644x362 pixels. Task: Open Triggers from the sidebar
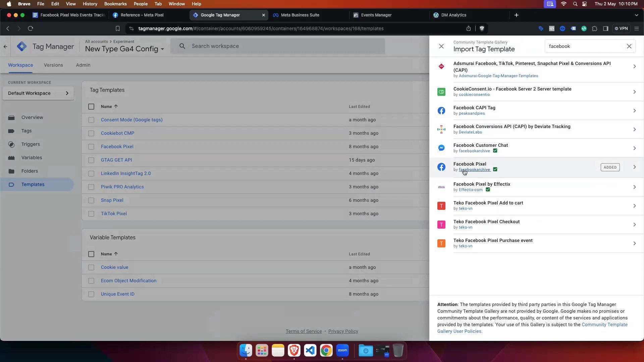31,144
